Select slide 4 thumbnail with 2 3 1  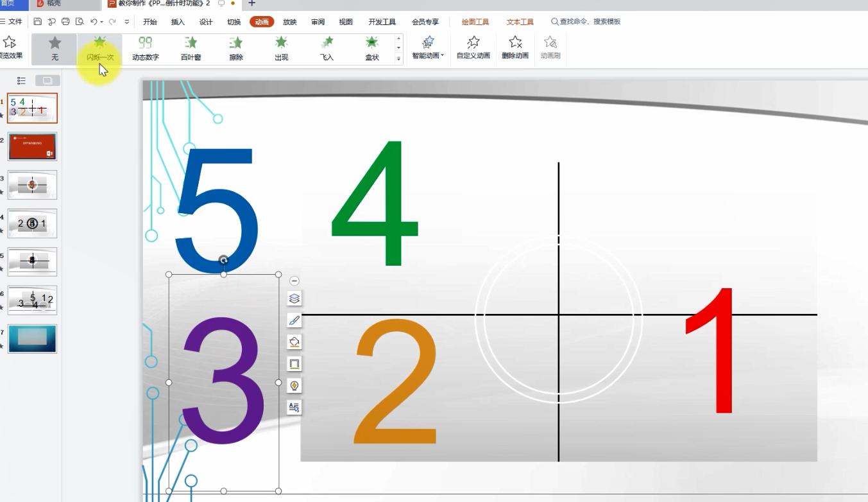[32, 223]
